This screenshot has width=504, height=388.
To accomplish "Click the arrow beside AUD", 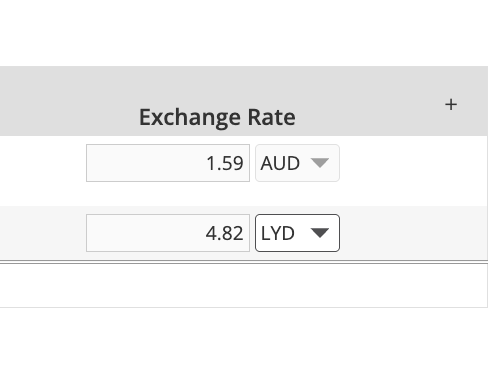I will (320, 163).
